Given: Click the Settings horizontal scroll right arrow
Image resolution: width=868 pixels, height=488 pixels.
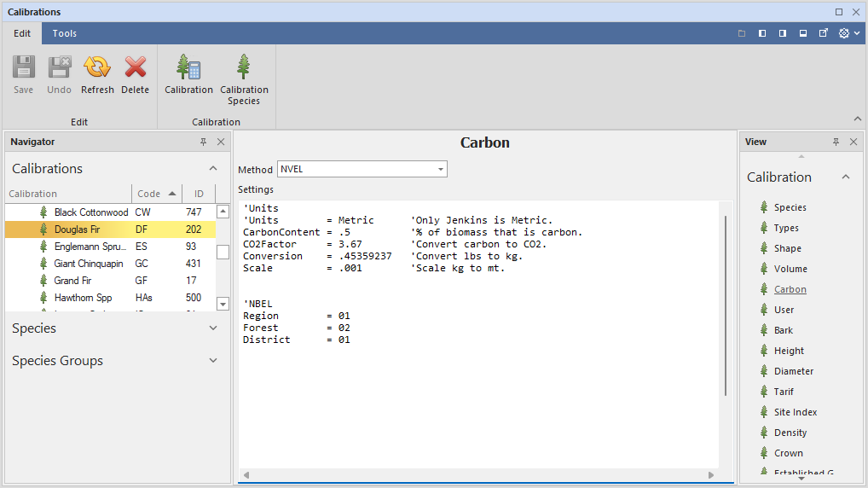Looking at the screenshot, I should pos(711,474).
